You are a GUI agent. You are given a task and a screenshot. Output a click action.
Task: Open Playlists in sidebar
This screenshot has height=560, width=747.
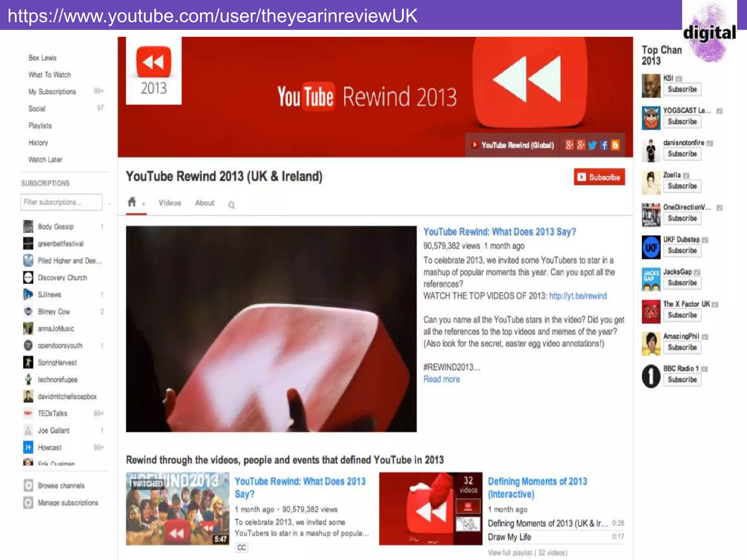(x=40, y=126)
